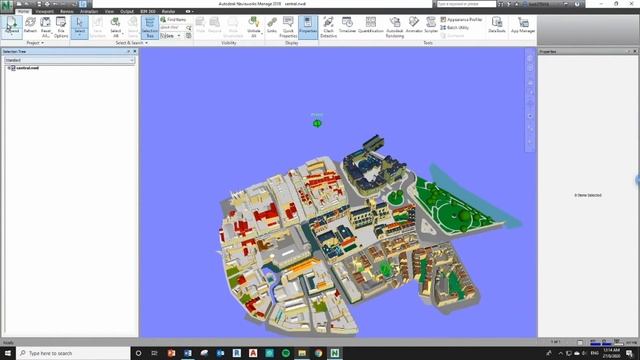Open the App Manager
The width and height of the screenshot is (640, 360).
tap(523, 25)
